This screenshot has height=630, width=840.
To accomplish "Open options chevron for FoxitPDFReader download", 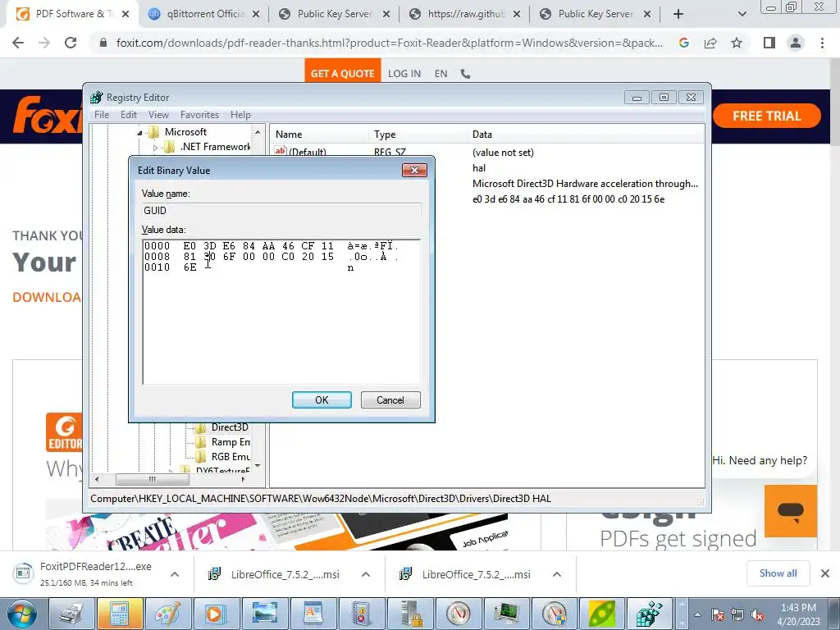I will (175, 574).
